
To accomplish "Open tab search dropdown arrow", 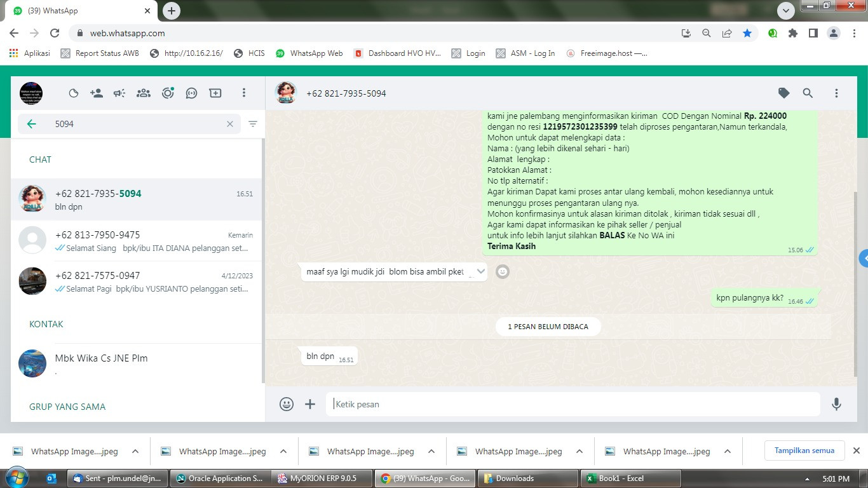I will (x=786, y=11).
